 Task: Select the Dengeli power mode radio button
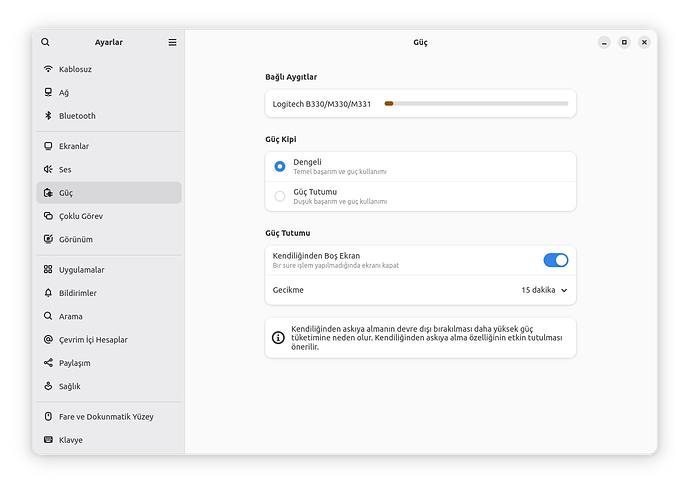click(280, 166)
